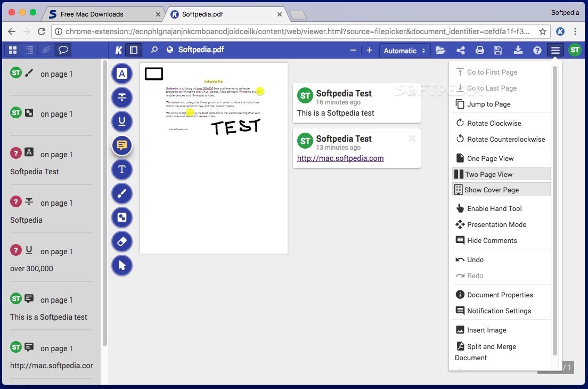The width and height of the screenshot is (588, 389).
Task: Choose Jump to Page from menu
Action: 501,104
